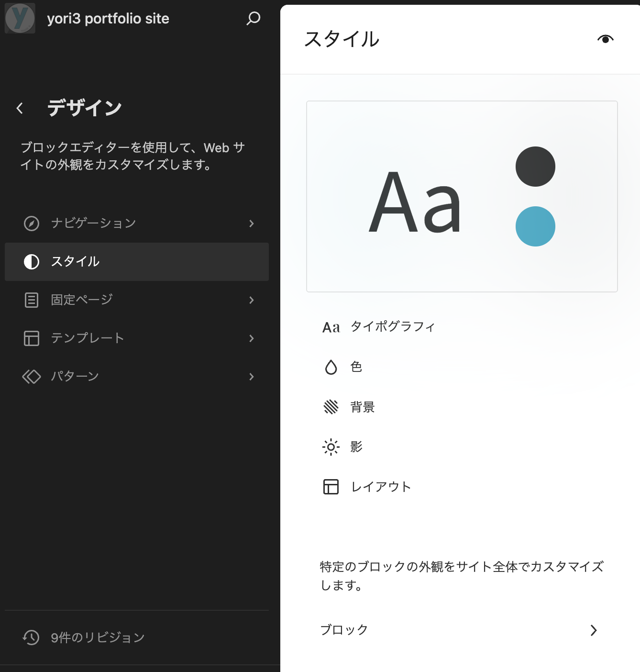Toggle the style book eye icon
The height and width of the screenshot is (672, 640).
[x=605, y=39]
